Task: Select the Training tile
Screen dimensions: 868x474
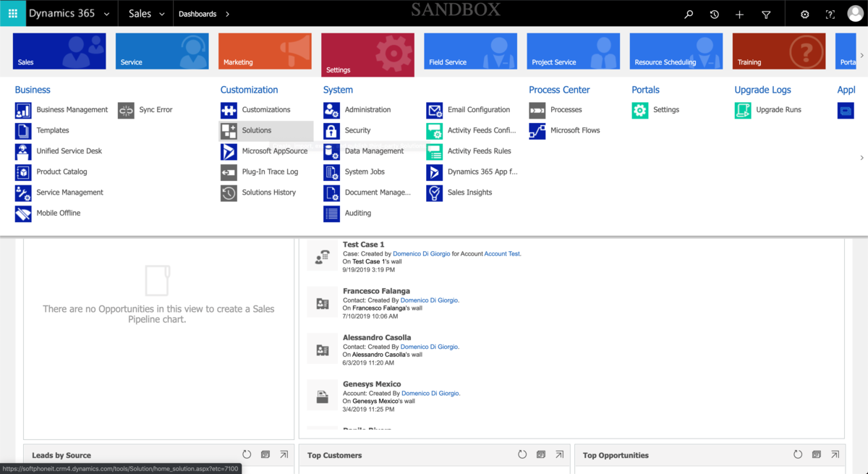Action: pos(778,51)
